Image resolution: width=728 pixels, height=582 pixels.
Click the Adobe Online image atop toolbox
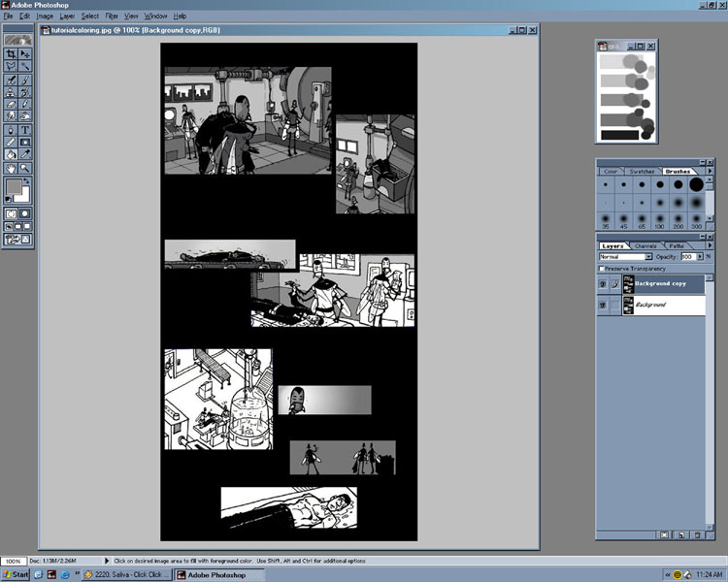[x=18, y=40]
